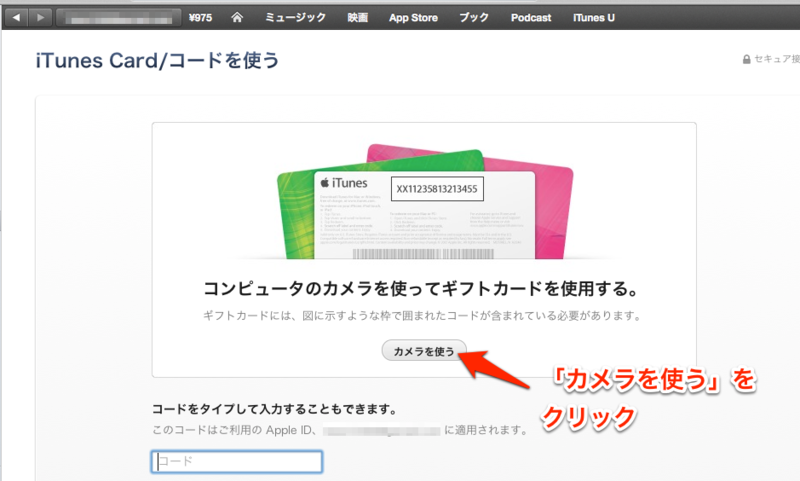Click the secure connection lock icon
This screenshot has height=481, width=800.
(x=746, y=59)
